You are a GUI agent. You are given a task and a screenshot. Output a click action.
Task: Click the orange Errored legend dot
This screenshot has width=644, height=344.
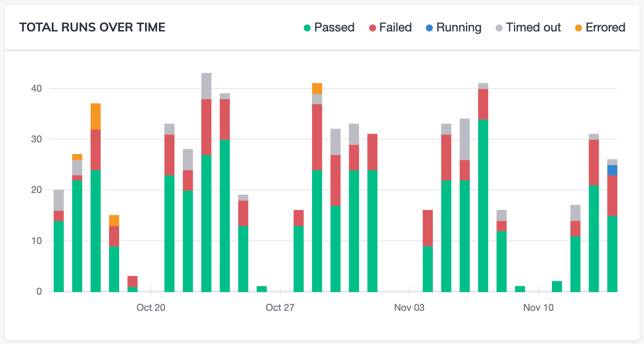coord(579,28)
